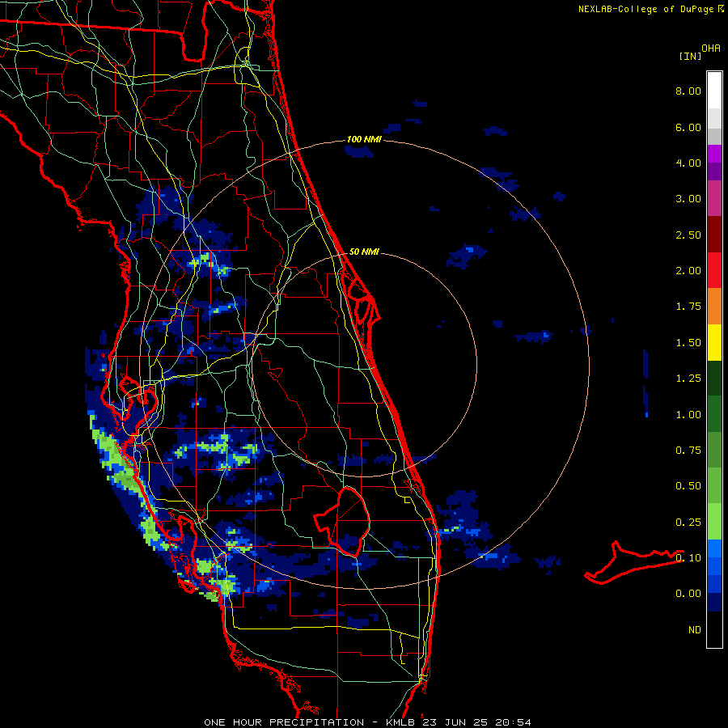The width and height of the screenshot is (728, 728).
Task: Select the 0.50 legend value
Action: (x=688, y=486)
